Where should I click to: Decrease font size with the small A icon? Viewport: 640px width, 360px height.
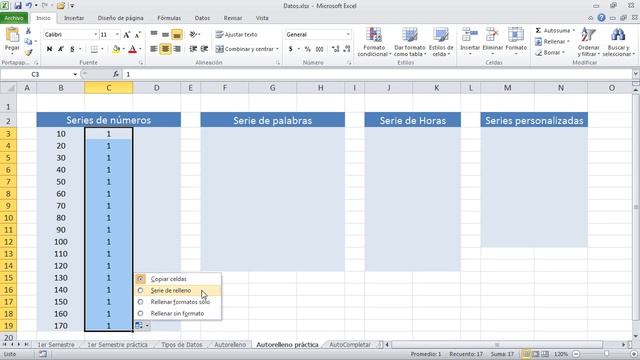click(138, 35)
